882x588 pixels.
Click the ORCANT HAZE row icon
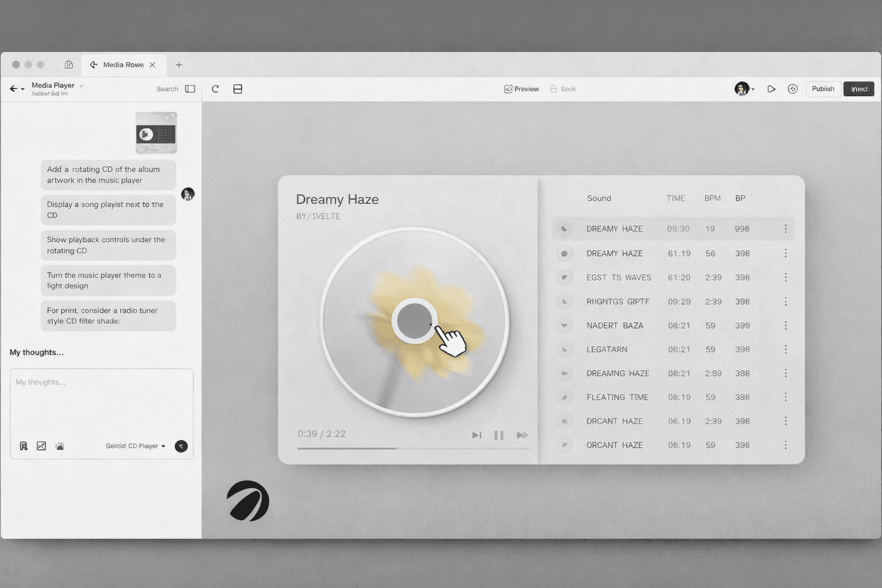[x=564, y=445]
